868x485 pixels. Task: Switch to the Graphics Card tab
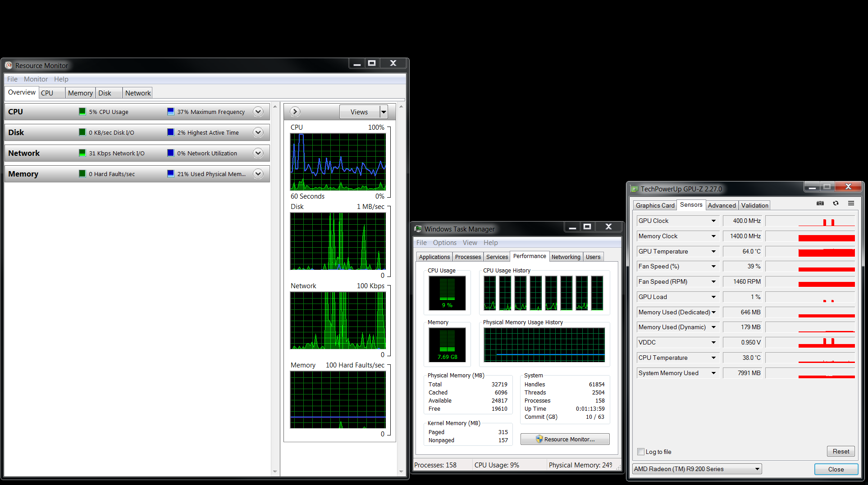click(x=655, y=205)
